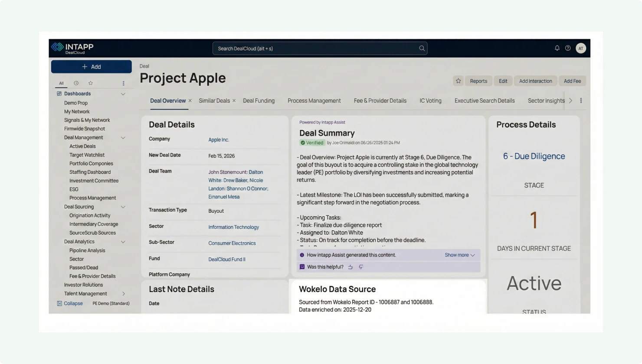Collapse the Deal Analytics group
Viewport: 642px width, 364px height.
pyautogui.click(x=123, y=242)
